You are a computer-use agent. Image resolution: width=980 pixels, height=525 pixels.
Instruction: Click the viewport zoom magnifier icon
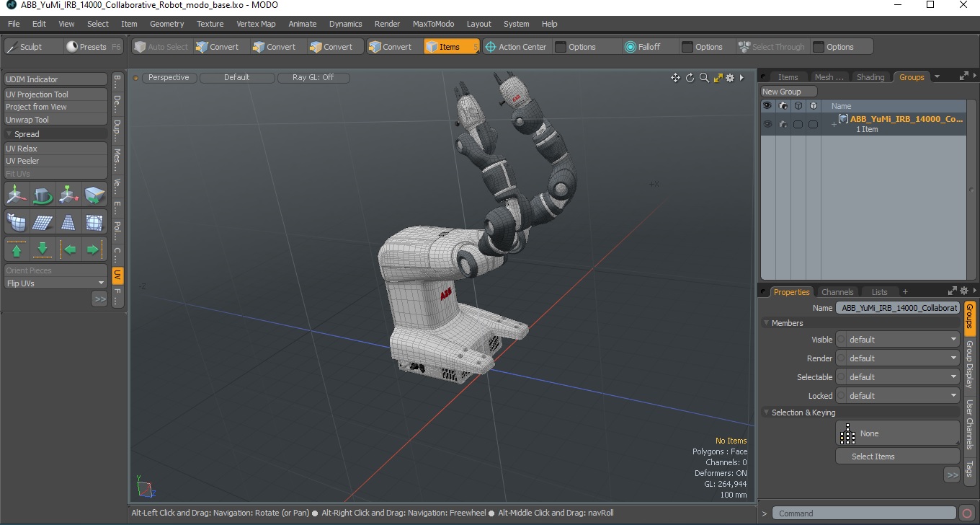coord(704,78)
